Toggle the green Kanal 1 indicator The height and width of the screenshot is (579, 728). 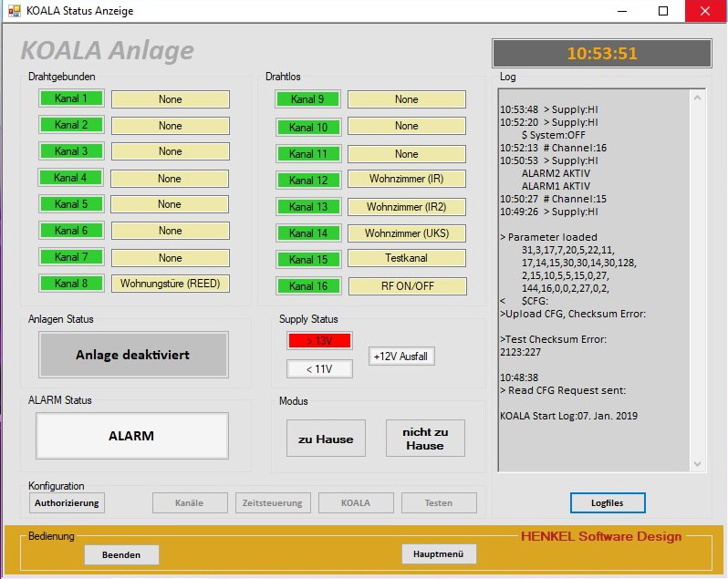[71, 98]
